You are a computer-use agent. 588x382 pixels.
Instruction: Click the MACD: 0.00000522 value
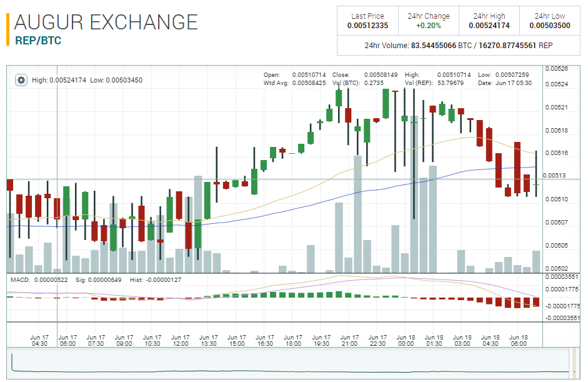[39, 280]
